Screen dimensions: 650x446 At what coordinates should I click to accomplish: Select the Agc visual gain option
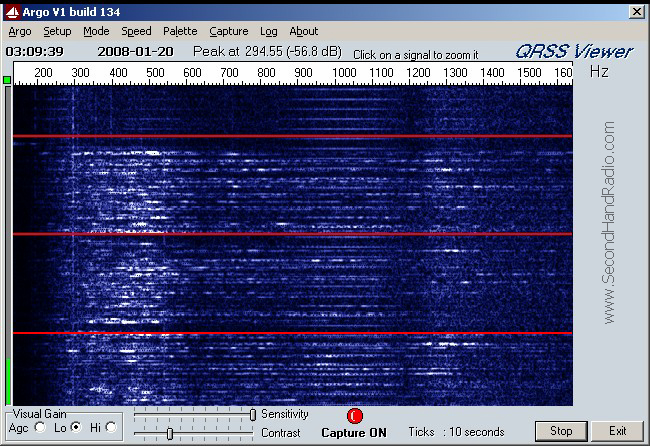[x=40, y=427]
